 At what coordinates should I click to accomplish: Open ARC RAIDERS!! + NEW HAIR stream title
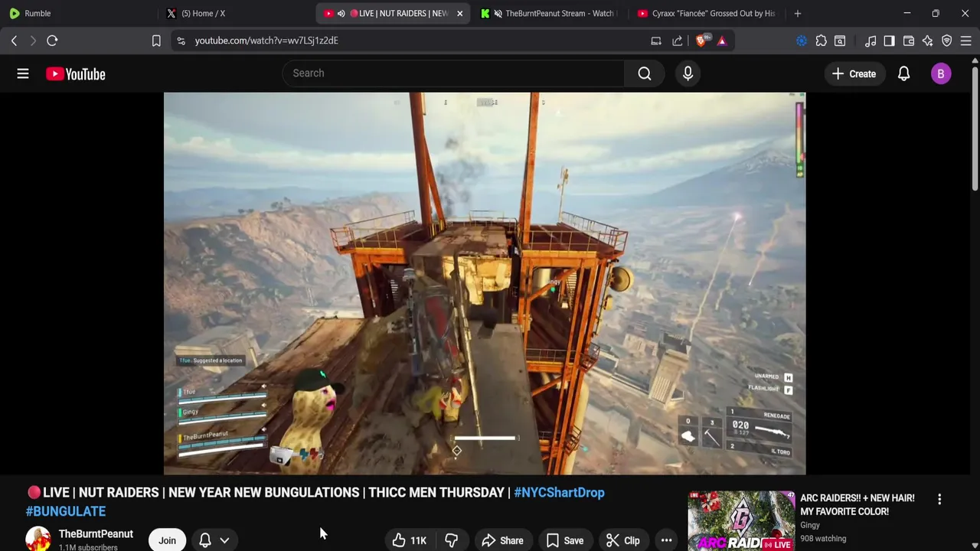(x=857, y=504)
